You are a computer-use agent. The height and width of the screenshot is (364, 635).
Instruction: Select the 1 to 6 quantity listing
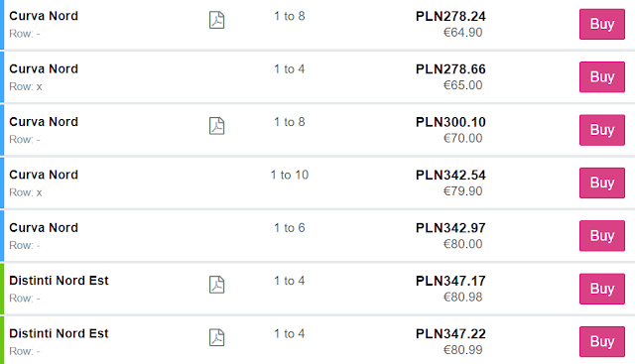[x=317, y=236]
